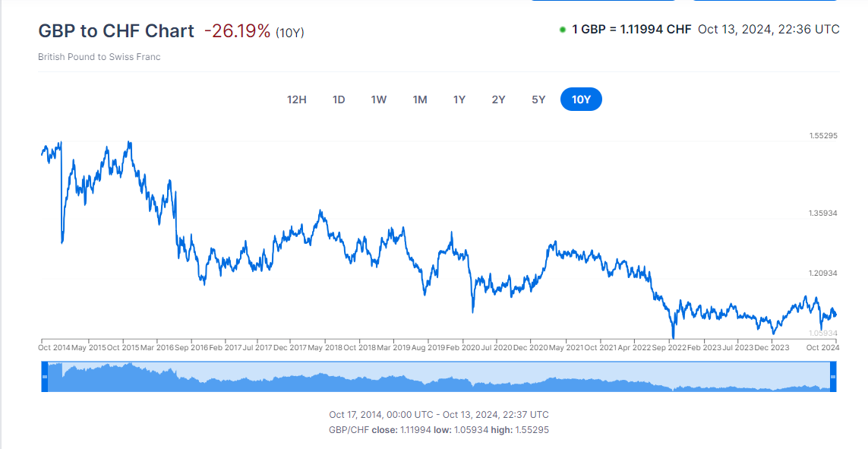
Task: Click the GBP to CHF Chart heading
Action: pyautogui.click(x=116, y=31)
